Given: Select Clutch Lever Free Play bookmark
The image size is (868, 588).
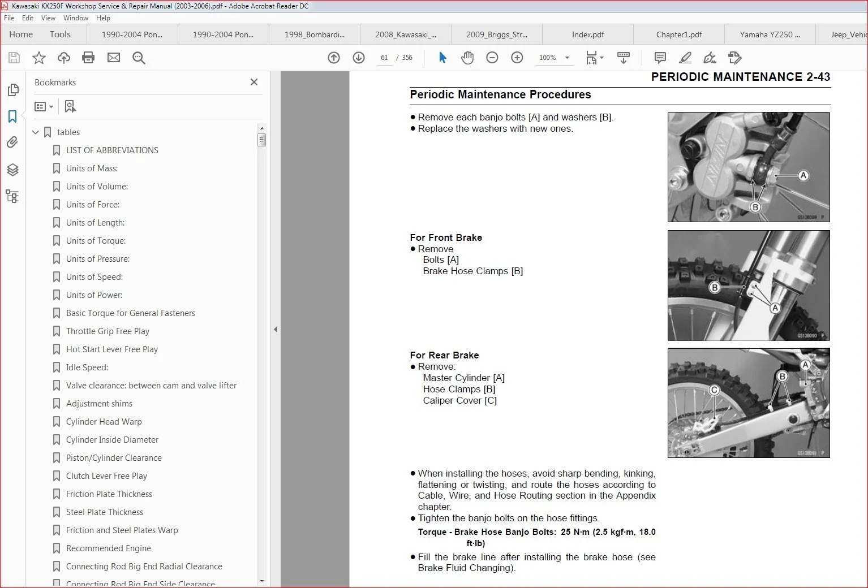Looking at the screenshot, I should click(x=106, y=476).
